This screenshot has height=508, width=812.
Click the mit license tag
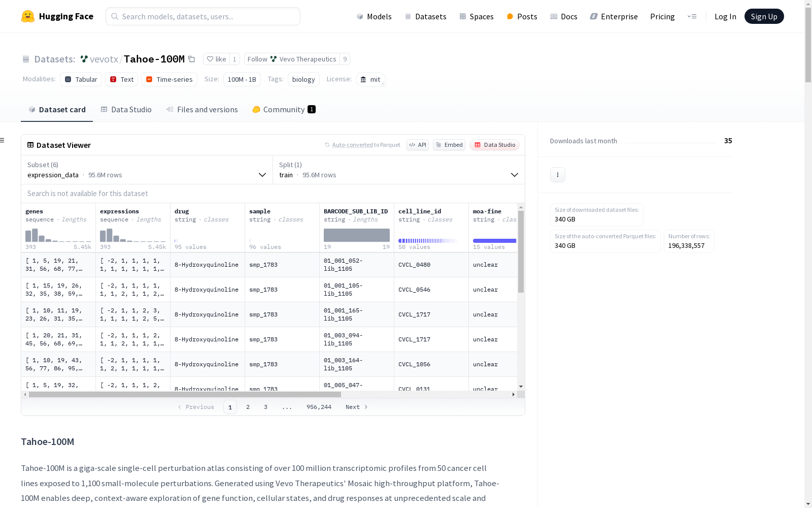370,79
